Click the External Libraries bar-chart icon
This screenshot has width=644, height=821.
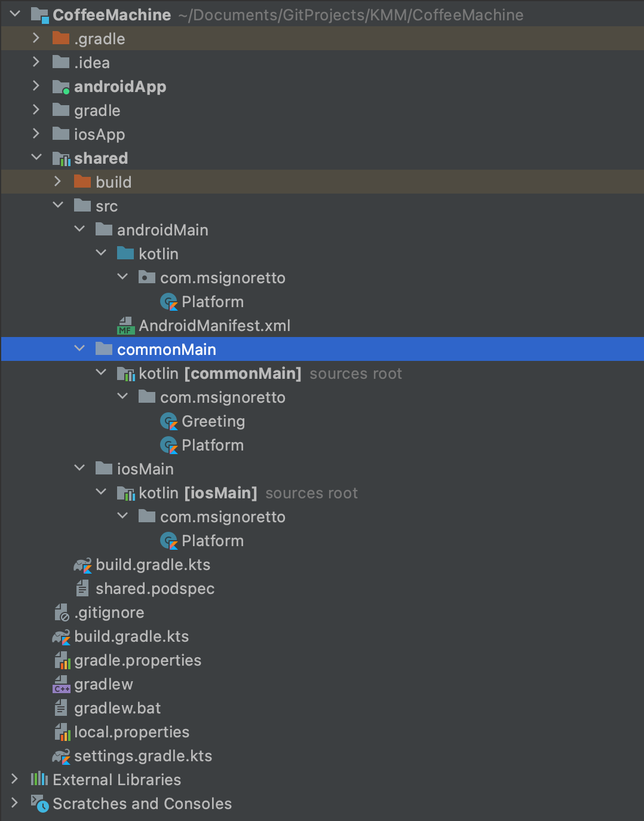point(39,779)
